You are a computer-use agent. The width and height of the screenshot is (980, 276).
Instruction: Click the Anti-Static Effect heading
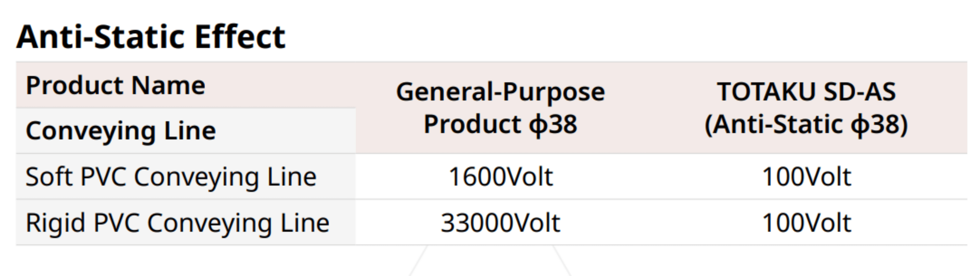pos(151,37)
